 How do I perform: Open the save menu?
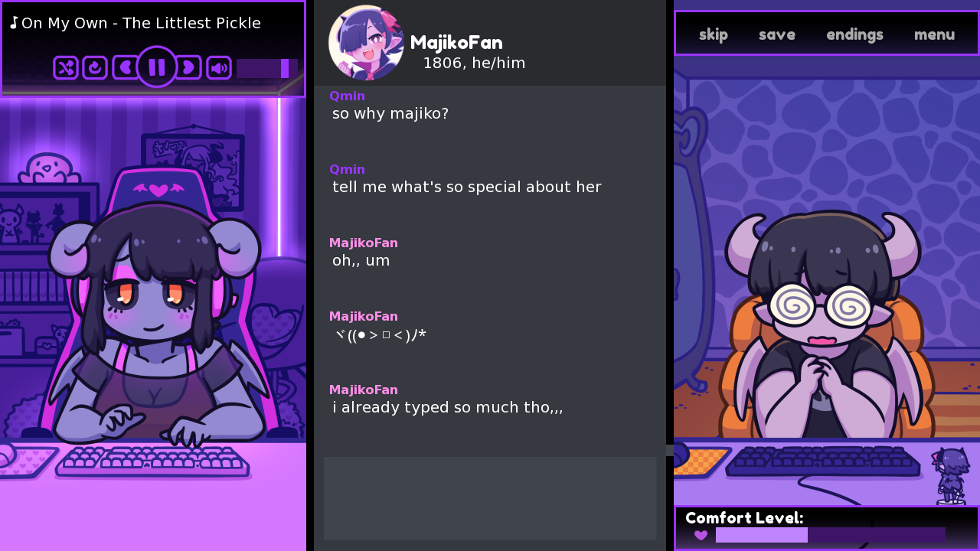pyautogui.click(x=777, y=34)
